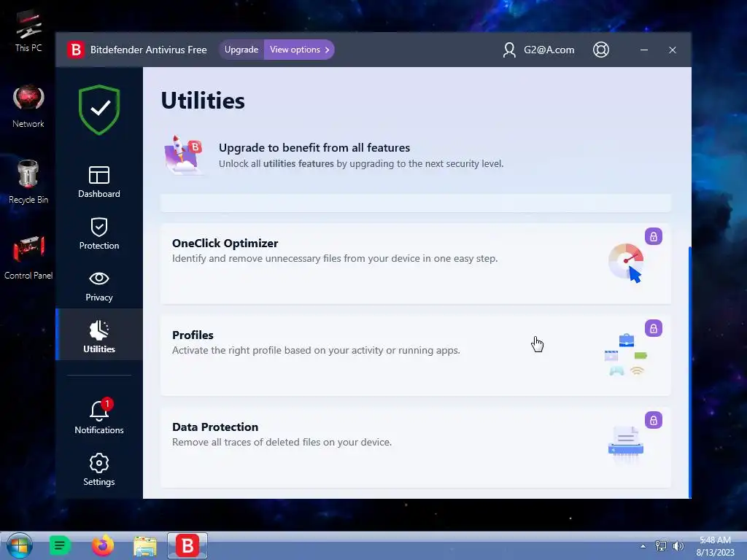Click the user profile silhouette icon

coord(509,50)
